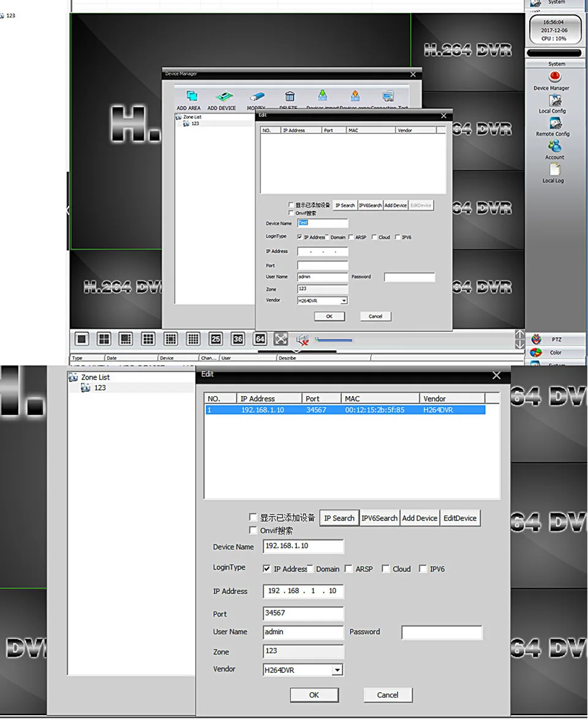Click IPV6Search in the enlarged Edit dialog
Image resolution: width=588 pixels, height=720 pixels.
point(380,518)
